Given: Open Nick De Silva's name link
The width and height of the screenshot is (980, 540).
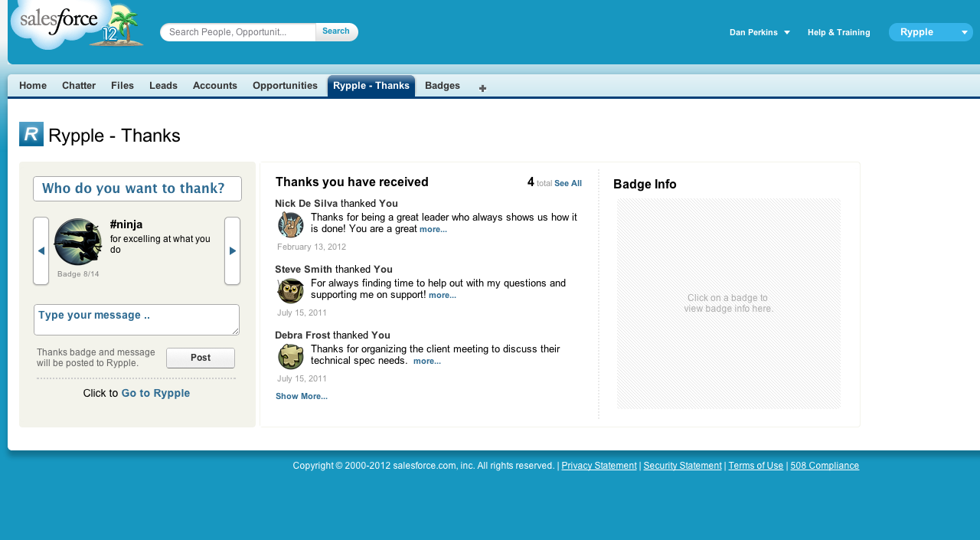Looking at the screenshot, I should coord(306,203).
